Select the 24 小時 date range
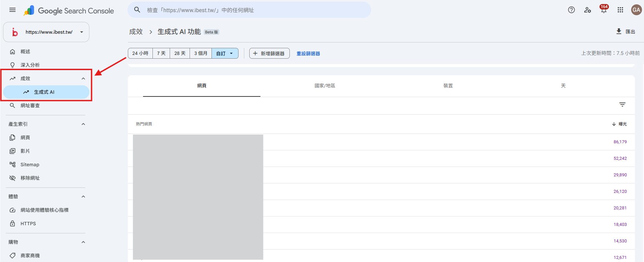This screenshot has width=644, height=262. point(140,53)
